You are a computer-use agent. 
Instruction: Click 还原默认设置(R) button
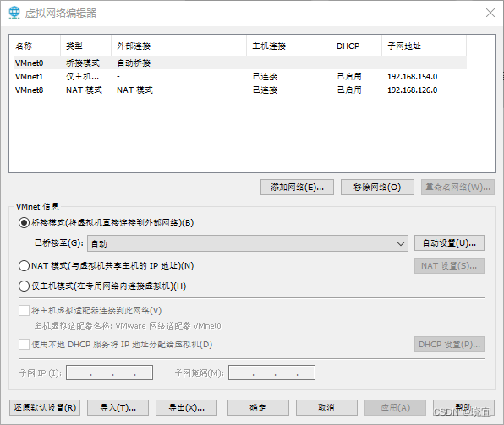point(45,407)
